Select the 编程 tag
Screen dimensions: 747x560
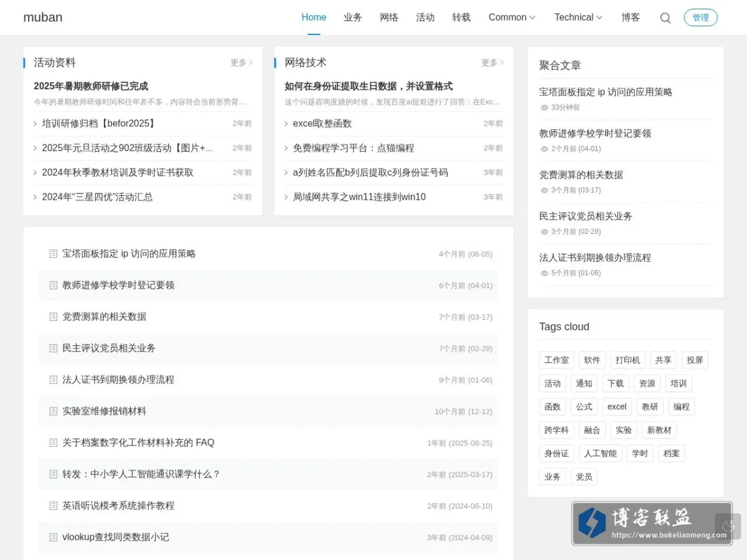click(x=682, y=407)
